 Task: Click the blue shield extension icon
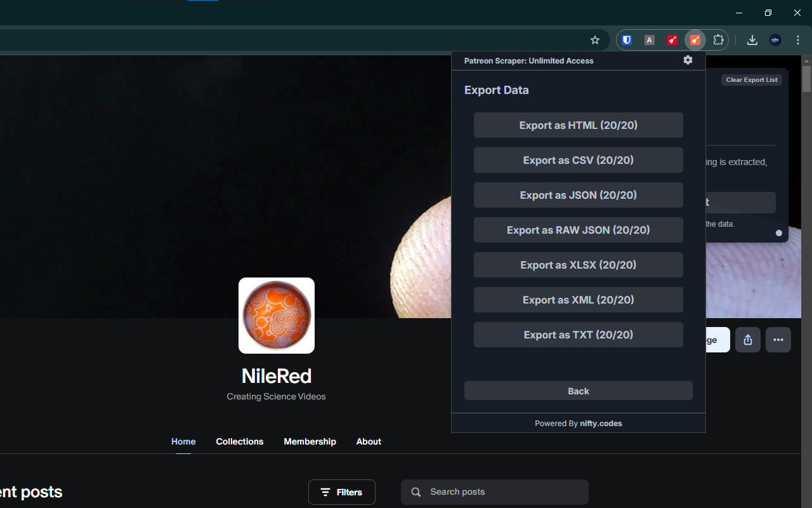626,39
